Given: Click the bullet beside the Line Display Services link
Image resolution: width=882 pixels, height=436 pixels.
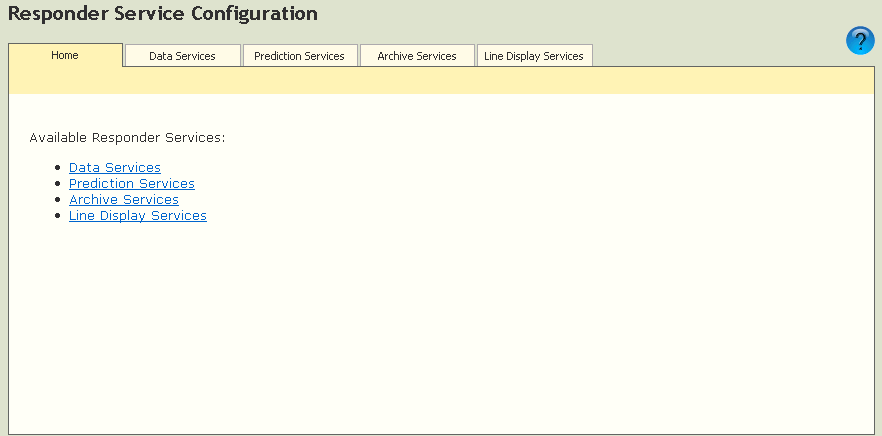Looking at the screenshot, I should pyautogui.click(x=58, y=217).
